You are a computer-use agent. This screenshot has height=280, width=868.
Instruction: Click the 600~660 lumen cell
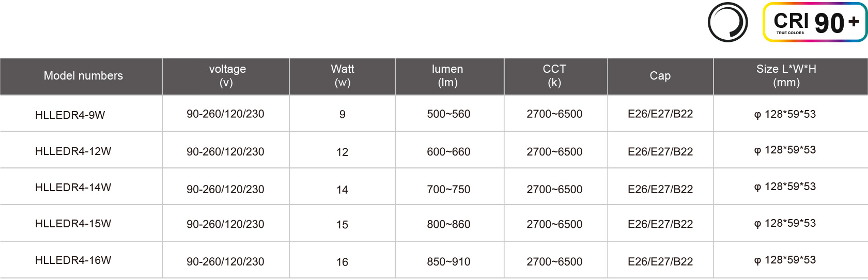(x=448, y=152)
